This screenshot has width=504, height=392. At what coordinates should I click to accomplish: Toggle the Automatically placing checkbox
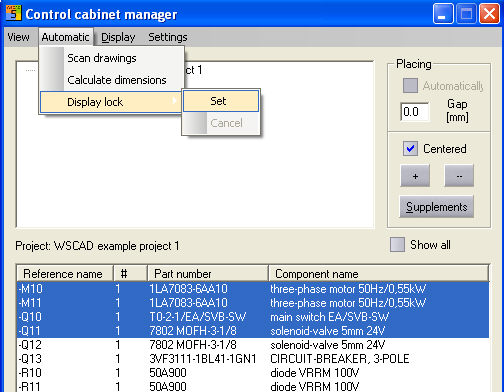click(x=410, y=86)
